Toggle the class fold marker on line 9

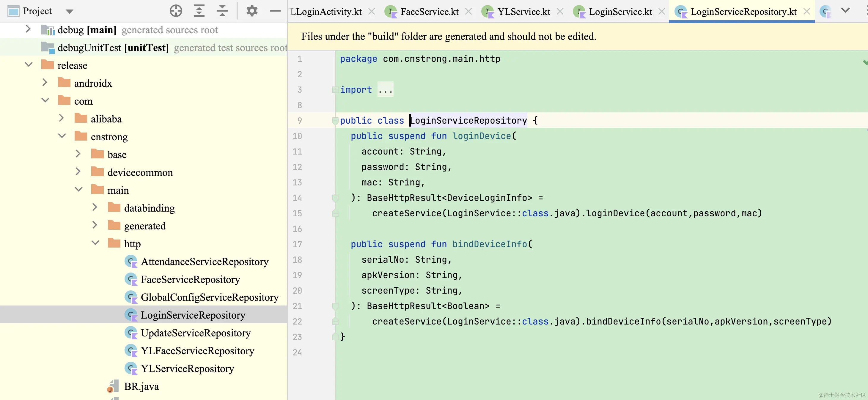tap(335, 121)
